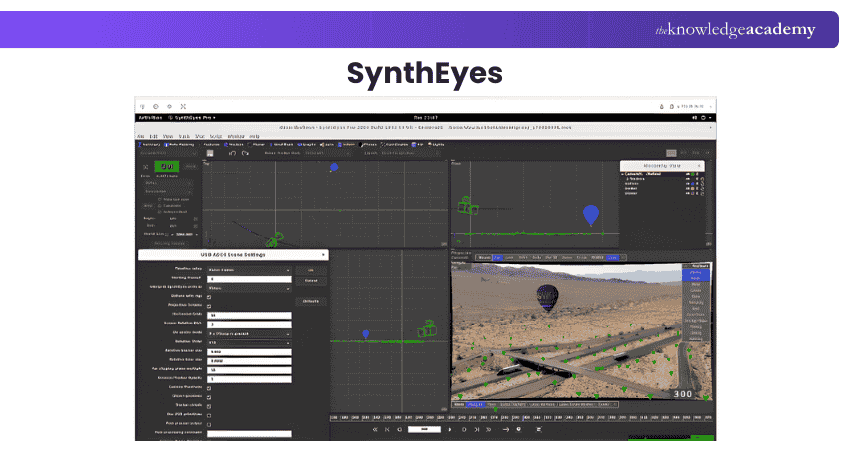Switch to the Features room
Viewport: 850px width, 450px height.
click(210, 145)
